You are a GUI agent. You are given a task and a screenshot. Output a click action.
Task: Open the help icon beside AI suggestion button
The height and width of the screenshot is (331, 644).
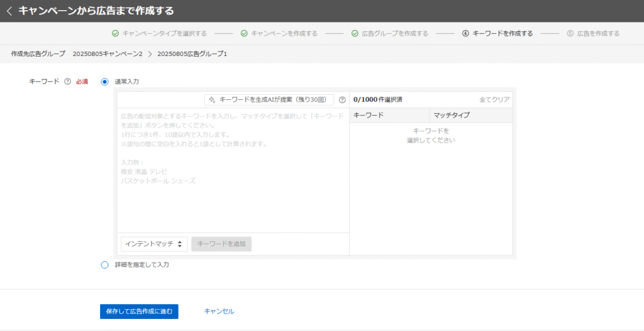[342, 100]
